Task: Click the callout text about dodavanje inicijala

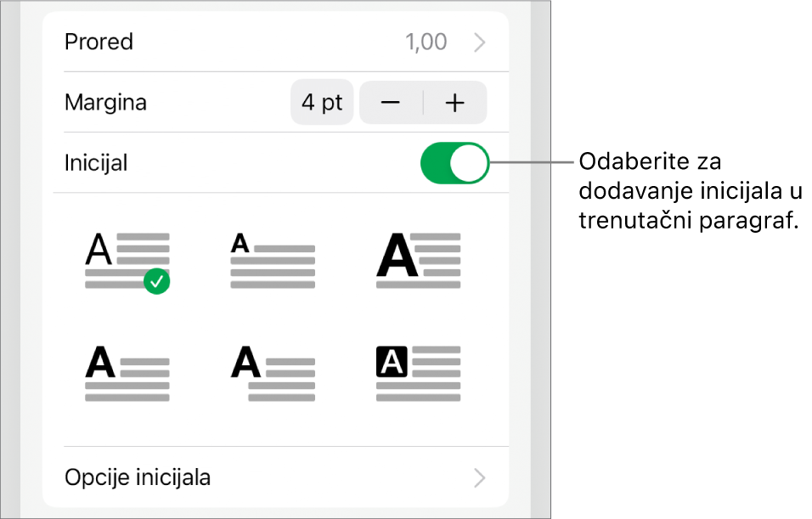Action: click(690, 190)
